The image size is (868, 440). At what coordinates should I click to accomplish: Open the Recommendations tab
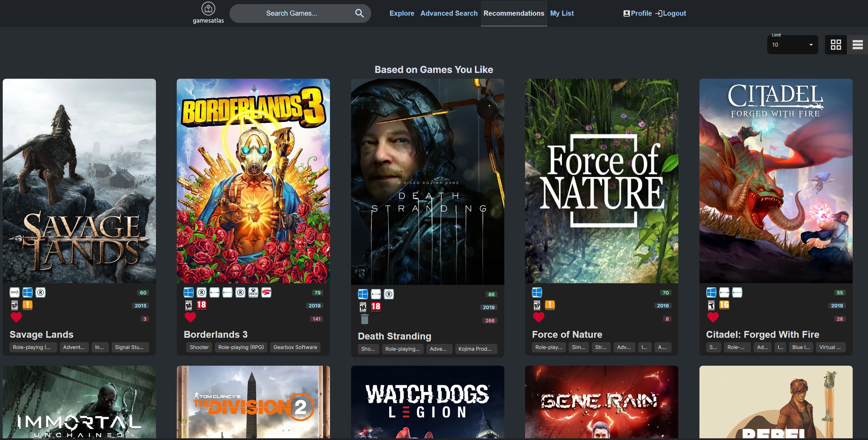(514, 13)
